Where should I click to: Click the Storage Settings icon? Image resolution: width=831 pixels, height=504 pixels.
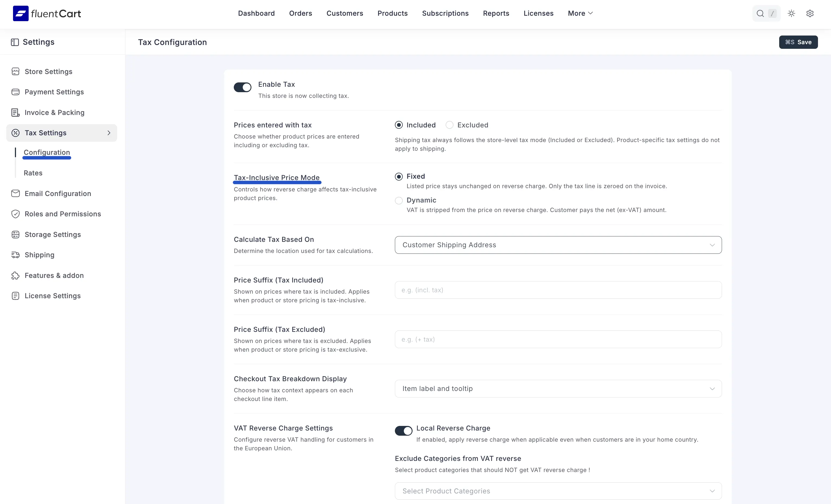tap(15, 235)
